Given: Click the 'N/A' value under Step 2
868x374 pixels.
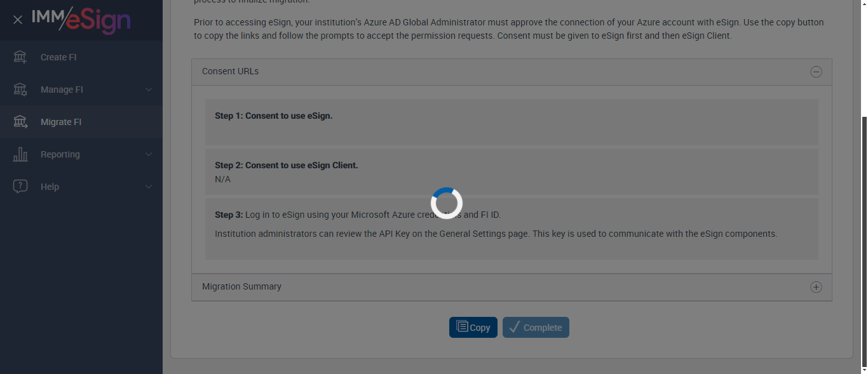Looking at the screenshot, I should click(x=222, y=180).
